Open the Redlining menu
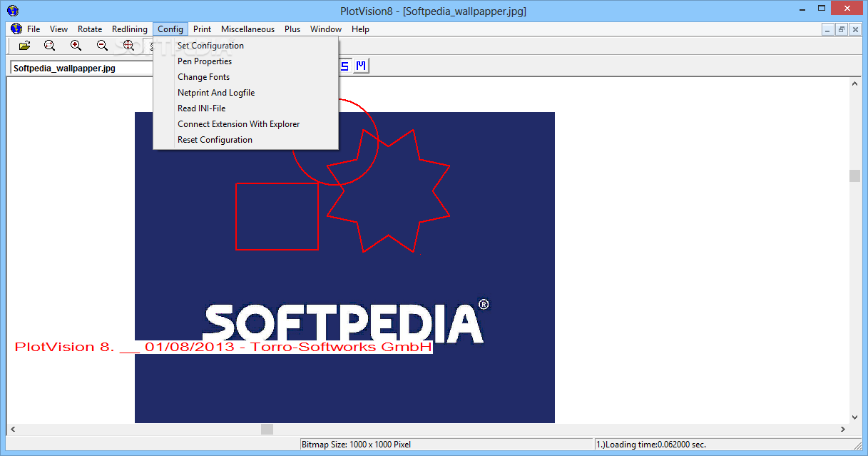The image size is (868, 456). 130,29
